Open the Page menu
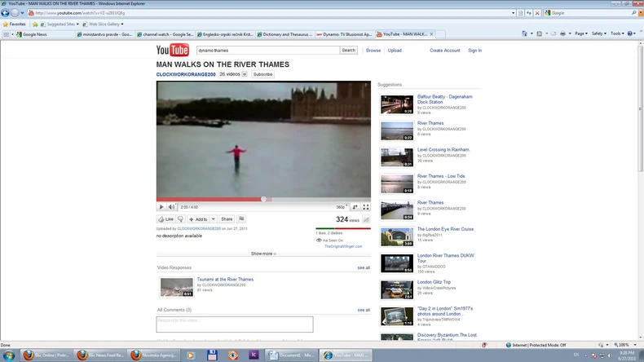The height and width of the screenshot is (362, 644). tap(581, 33)
